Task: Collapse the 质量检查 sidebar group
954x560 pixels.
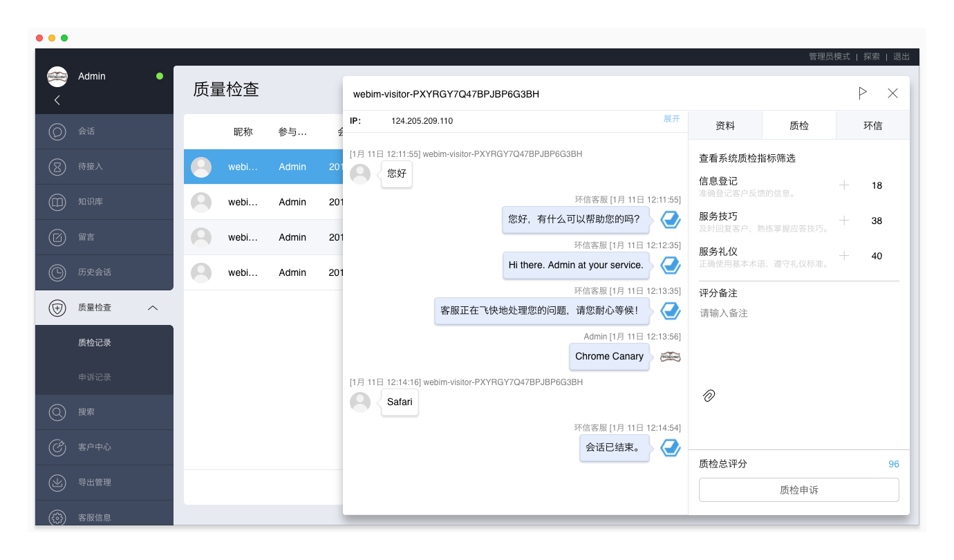Action: tap(153, 308)
